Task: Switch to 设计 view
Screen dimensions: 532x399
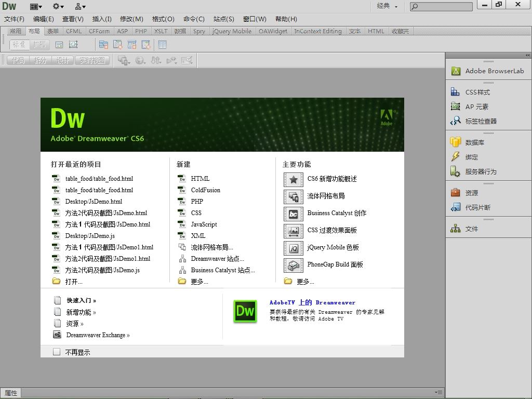Action: click(x=63, y=60)
